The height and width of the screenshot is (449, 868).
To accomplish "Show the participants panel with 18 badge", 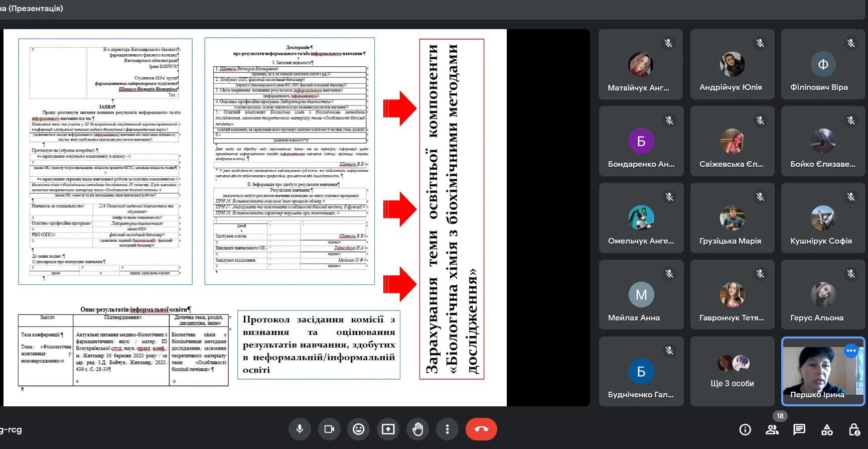I will point(772,429).
